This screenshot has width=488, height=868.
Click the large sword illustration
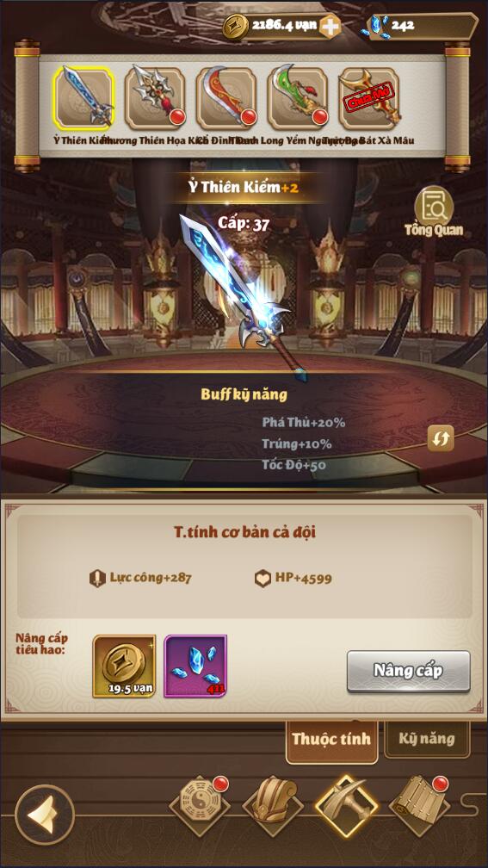tap(244, 297)
